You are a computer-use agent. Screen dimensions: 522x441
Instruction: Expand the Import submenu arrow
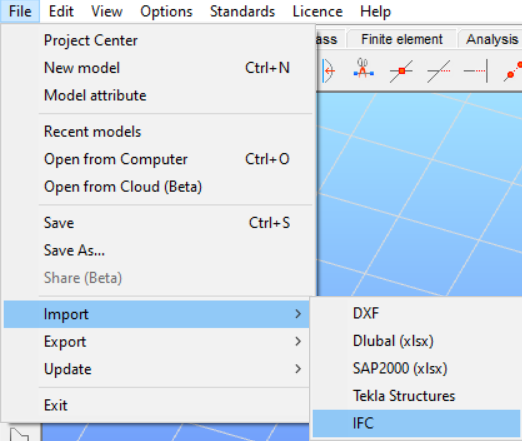click(298, 314)
